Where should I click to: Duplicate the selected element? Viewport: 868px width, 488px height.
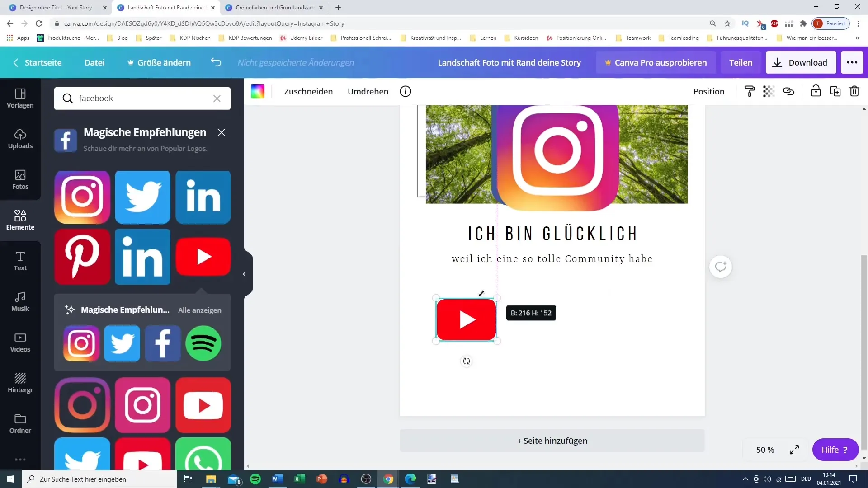[x=835, y=91]
